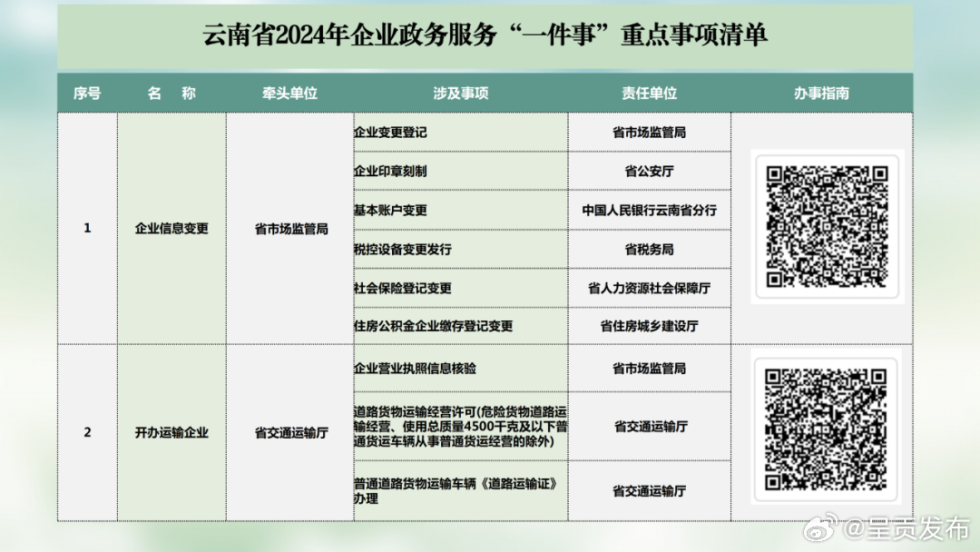Expand the 企业信息变更 row
The height and width of the screenshot is (552, 980).
point(170,228)
